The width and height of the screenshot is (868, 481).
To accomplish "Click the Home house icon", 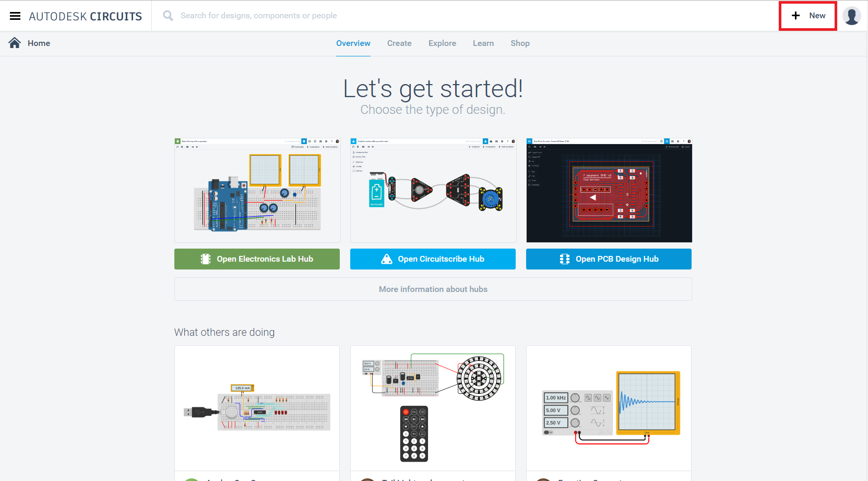I will click(x=15, y=43).
